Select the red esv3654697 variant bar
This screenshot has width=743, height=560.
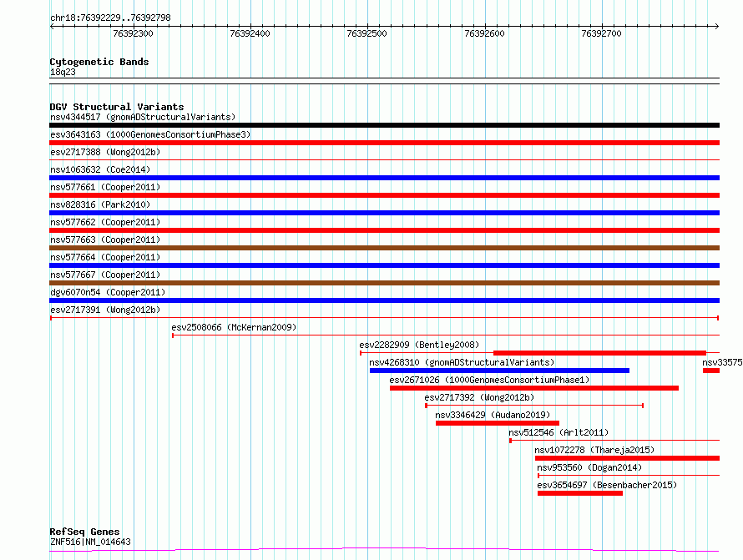pos(580,493)
